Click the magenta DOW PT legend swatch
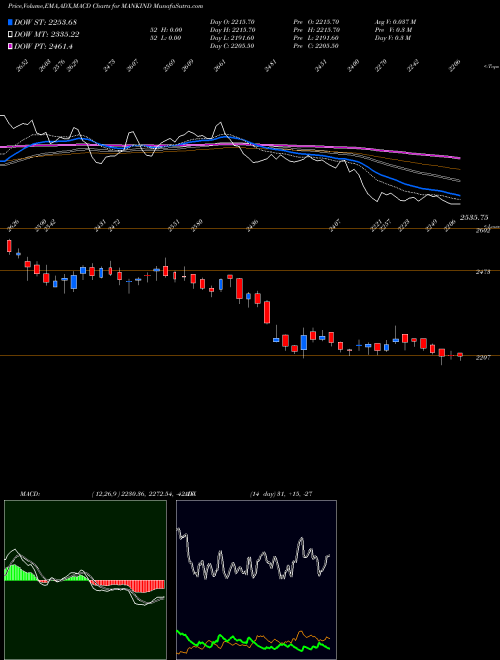Viewport: 500px width, 660px height. [x=10, y=46]
